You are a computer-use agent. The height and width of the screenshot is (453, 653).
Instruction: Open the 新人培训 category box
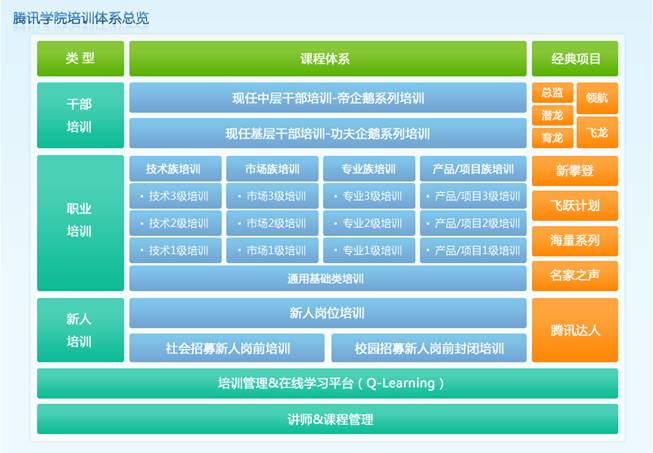(x=80, y=330)
